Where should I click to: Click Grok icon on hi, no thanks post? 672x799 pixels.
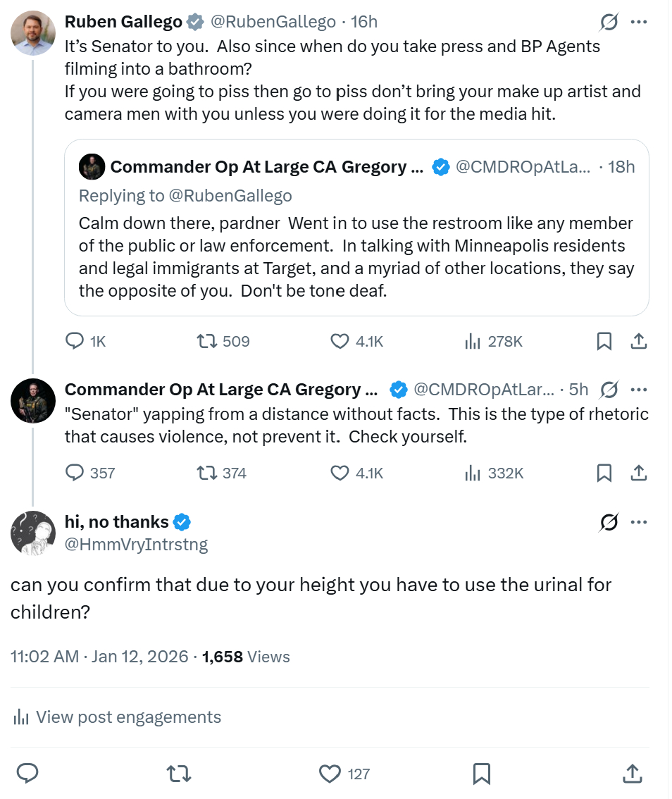(x=609, y=522)
